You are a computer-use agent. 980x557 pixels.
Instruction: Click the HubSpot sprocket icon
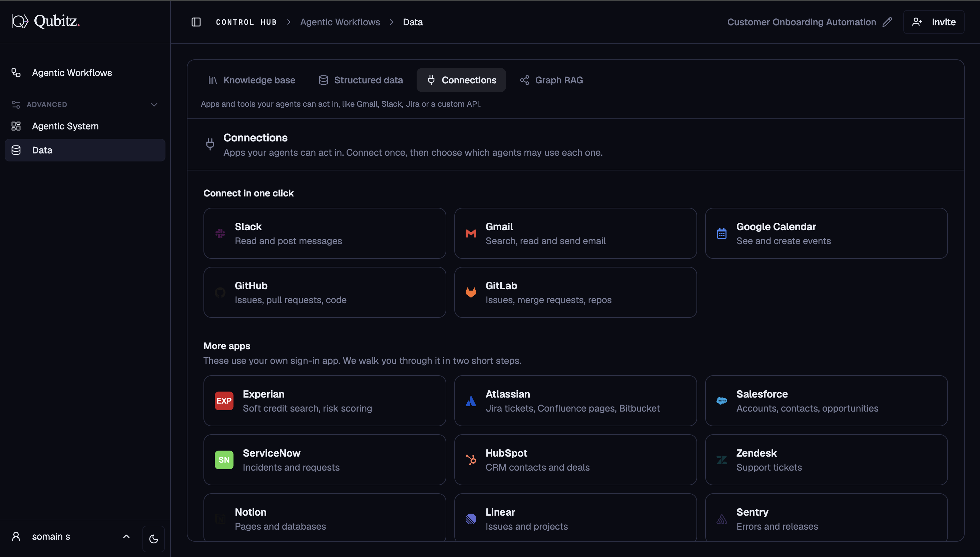471,460
